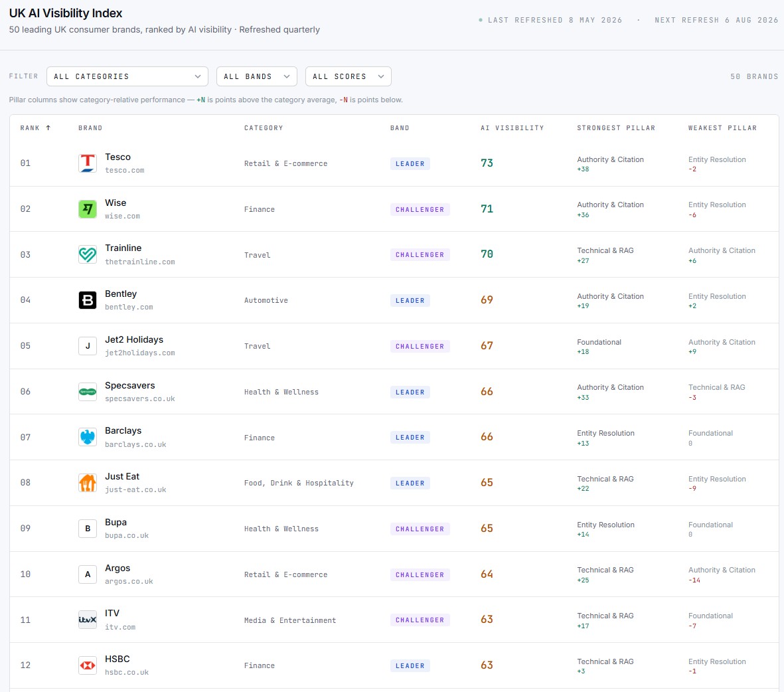Screen dimensions: 784x692
Task: Click the Tesco brand logo icon
Action: pyautogui.click(x=88, y=163)
